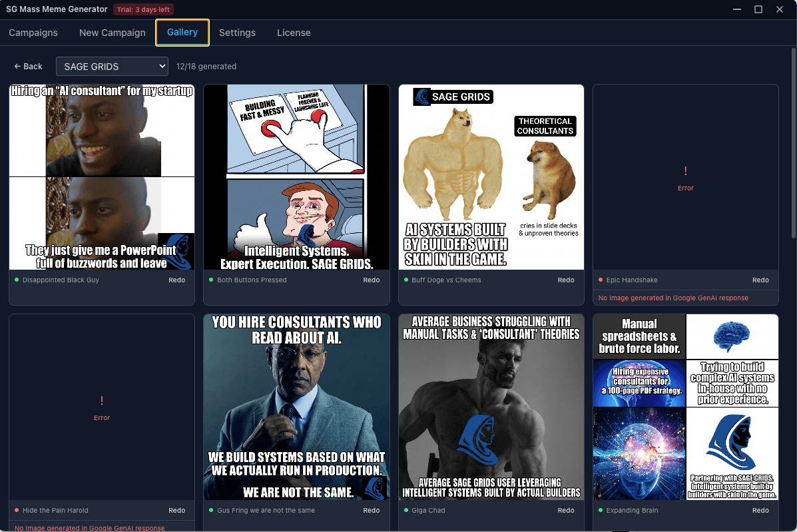The width and height of the screenshot is (797, 532).
Task: Click the 'Epic Handshake' caption
Action: coord(632,280)
